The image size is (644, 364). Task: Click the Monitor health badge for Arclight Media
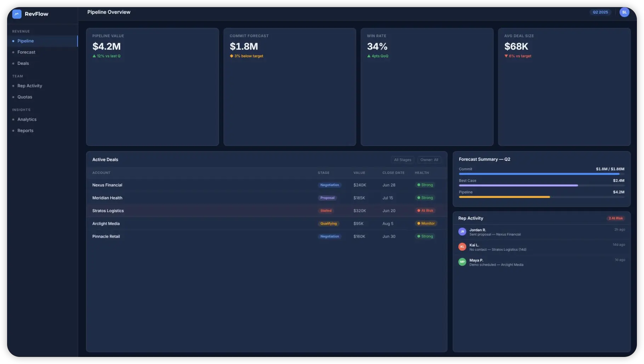click(426, 223)
